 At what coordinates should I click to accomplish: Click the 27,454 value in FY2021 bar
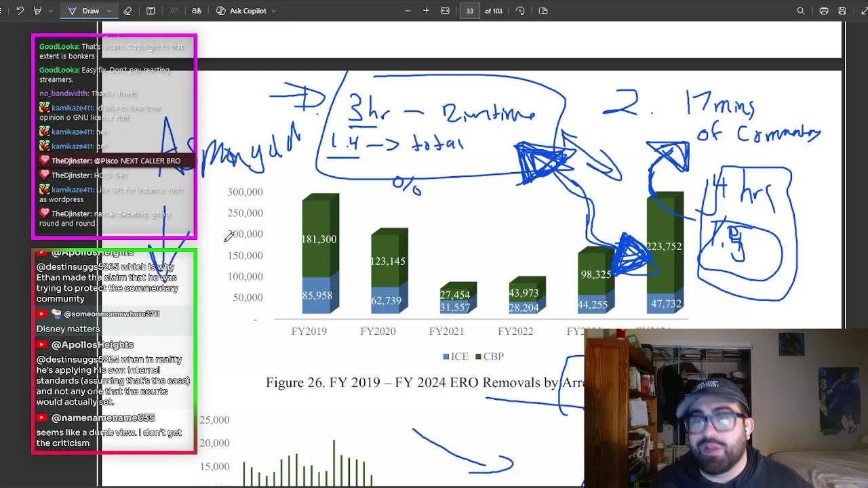(455, 295)
